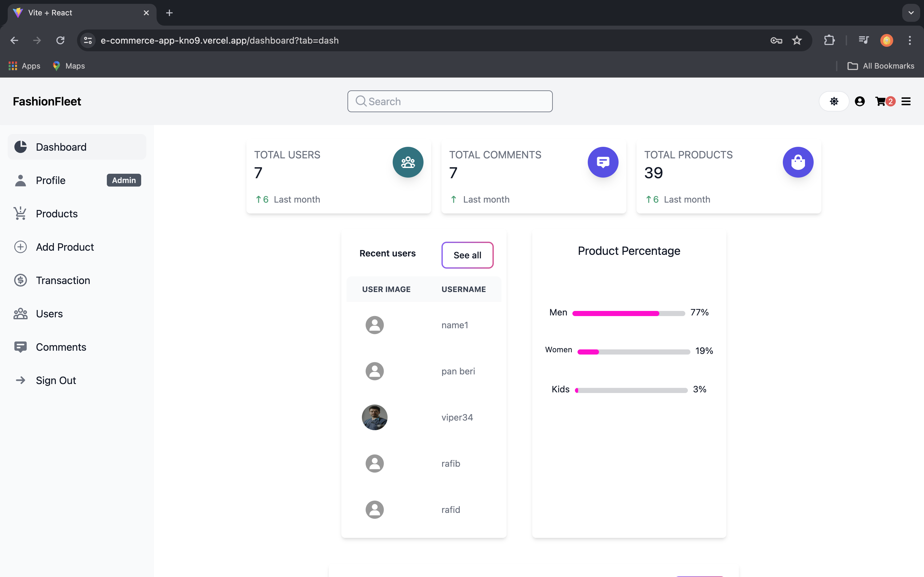924x577 pixels.
Task: Open the Users management page
Action: [49, 313]
